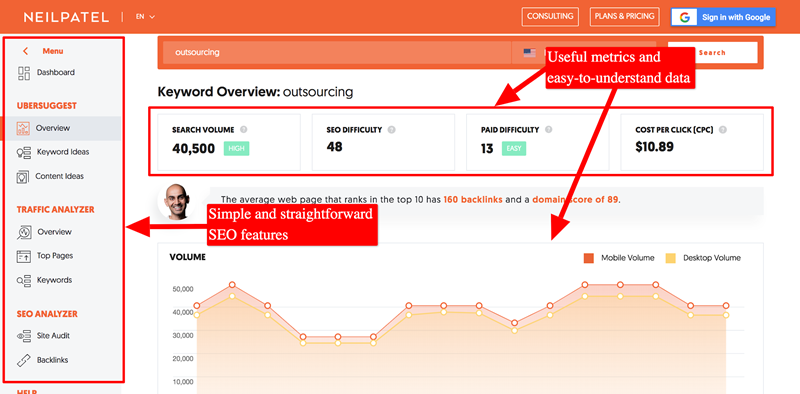Click the keyword field containing outsourcing
Screen dimensions: 800x394
point(337,52)
